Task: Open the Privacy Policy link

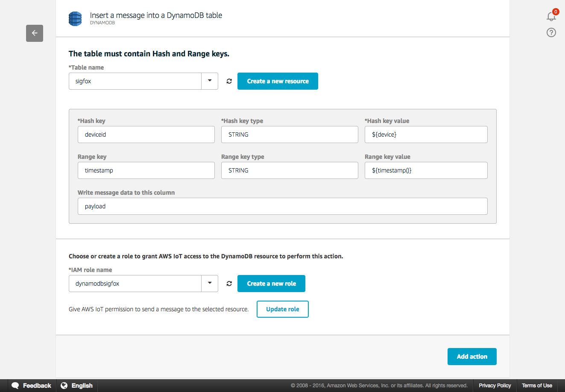Action: 495,386
